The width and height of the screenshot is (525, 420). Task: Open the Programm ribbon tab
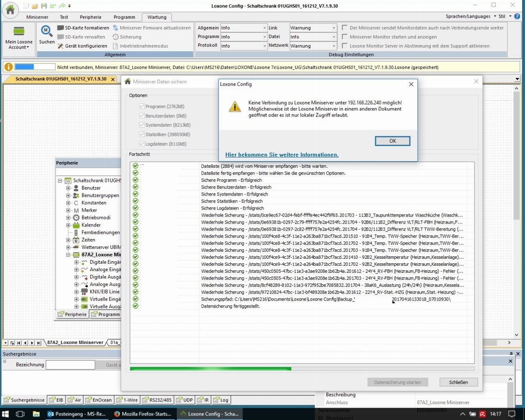tap(124, 17)
